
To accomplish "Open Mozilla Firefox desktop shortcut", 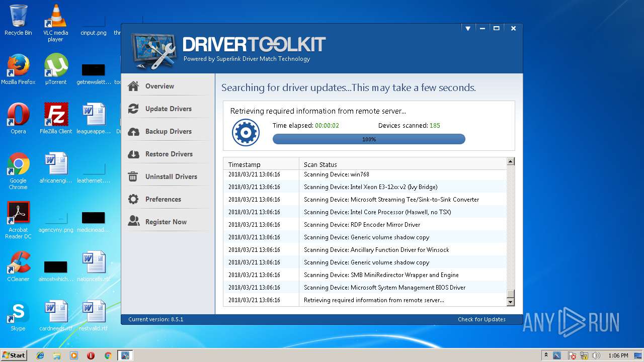I will click(18, 69).
